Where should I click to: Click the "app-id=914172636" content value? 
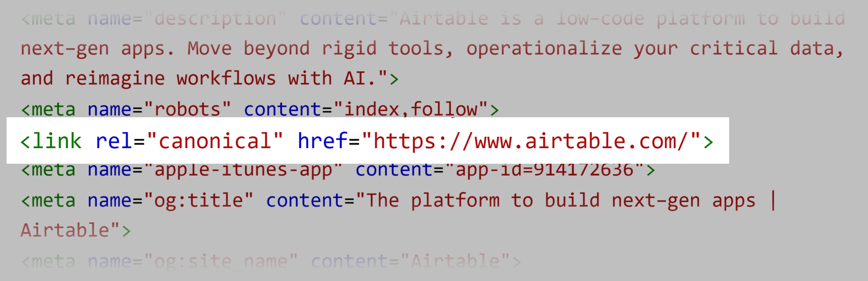(x=544, y=170)
